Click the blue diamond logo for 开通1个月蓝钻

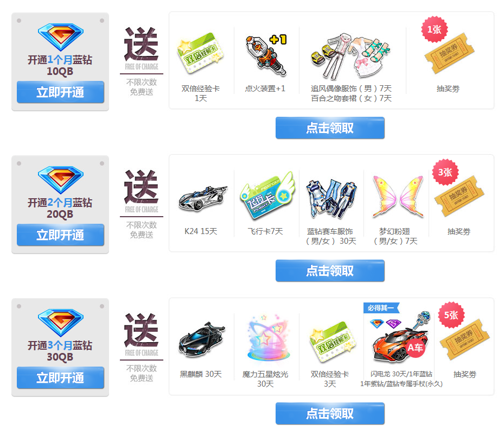[60, 36]
